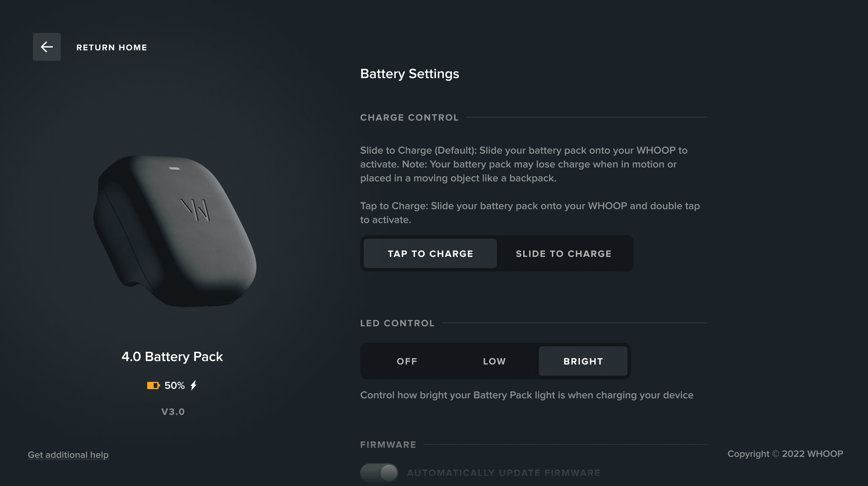Image resolution: width=868 pixels, height=486 pixels.
Task: Click the Battery Settings heading
Action: click(410, 73)
